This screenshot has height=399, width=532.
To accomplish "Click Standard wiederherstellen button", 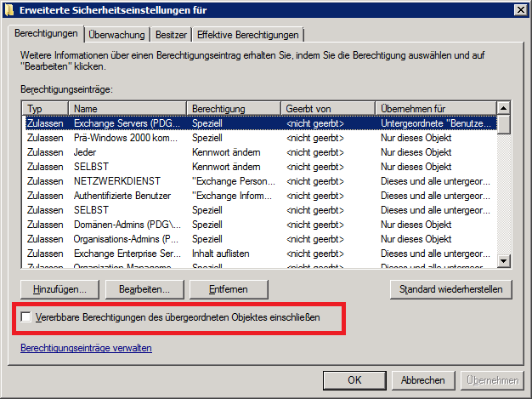I will (x=451, y=289).
